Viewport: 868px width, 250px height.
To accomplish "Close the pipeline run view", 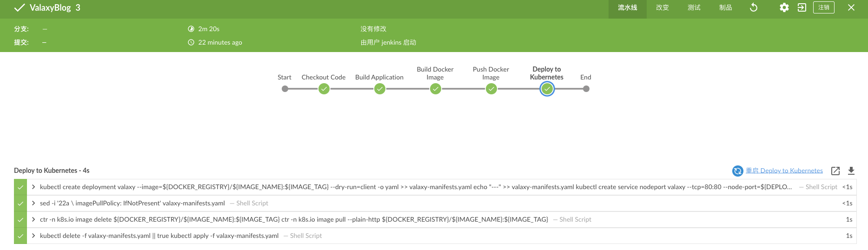I will [x=851, y=7].
